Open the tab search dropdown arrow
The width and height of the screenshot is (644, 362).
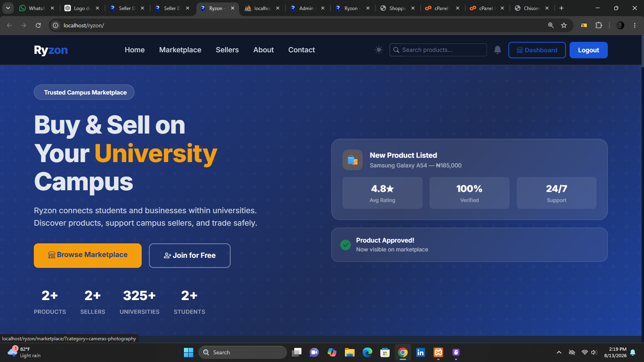(8, 8)
